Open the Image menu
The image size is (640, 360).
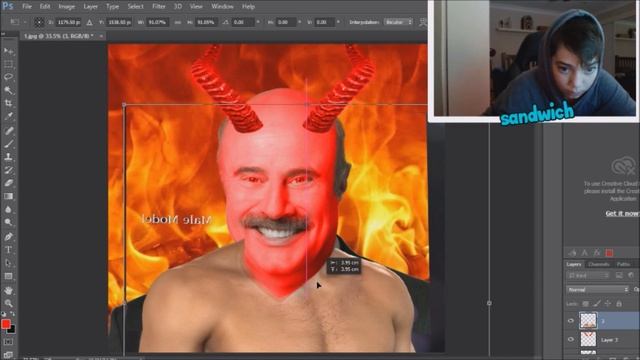67,7
